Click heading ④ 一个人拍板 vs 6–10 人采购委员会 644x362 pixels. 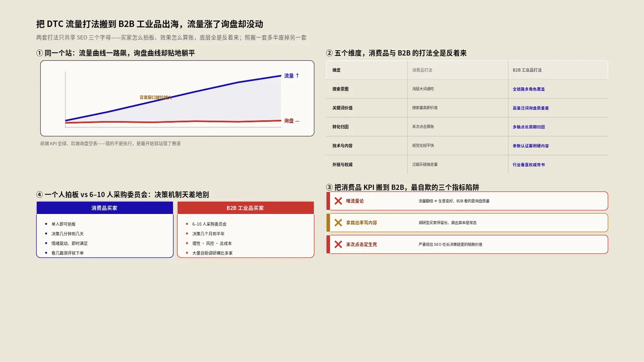coord(122,195)
